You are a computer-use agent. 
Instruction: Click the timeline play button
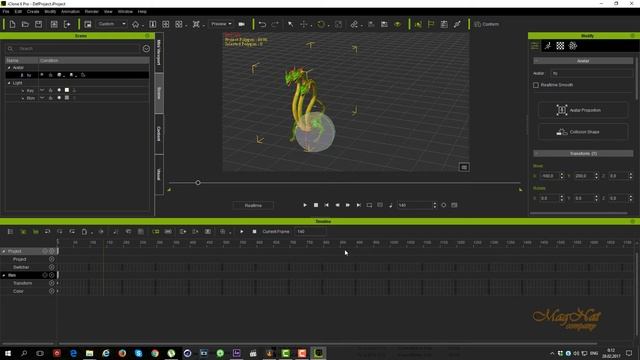[x=242, y=232]
